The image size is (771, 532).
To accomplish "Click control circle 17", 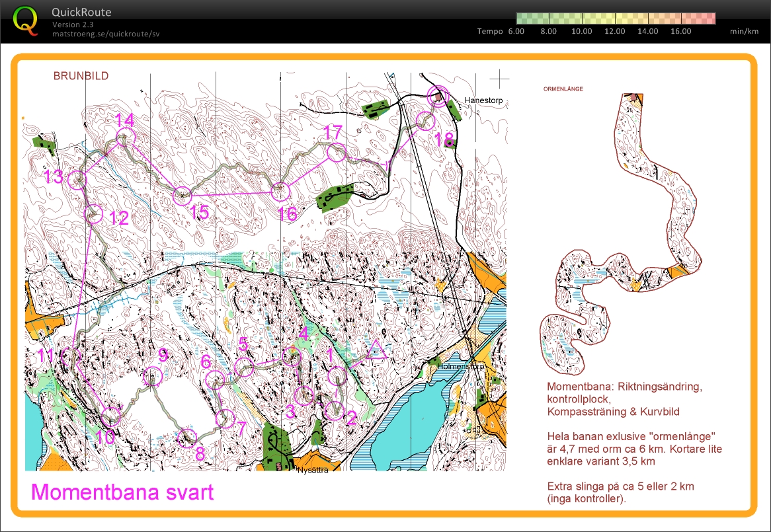I will point(337,153).
